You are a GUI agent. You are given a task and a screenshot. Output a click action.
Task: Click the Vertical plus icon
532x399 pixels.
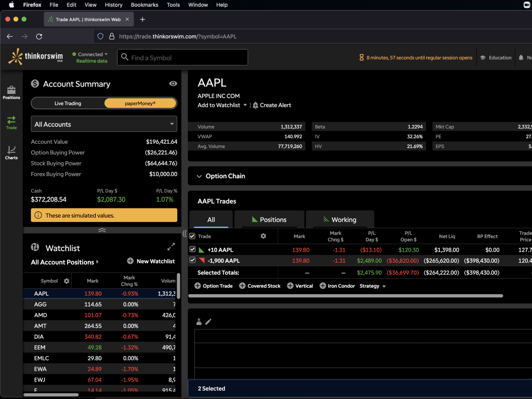click(290, 286)
